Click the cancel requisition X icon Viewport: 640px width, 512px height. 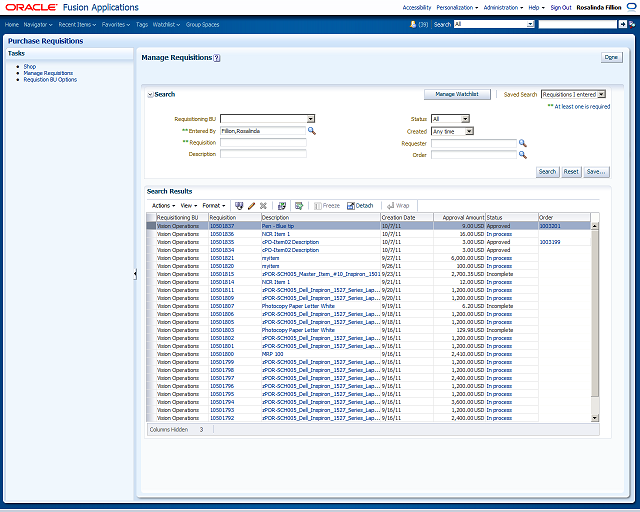tap(263, 206)
